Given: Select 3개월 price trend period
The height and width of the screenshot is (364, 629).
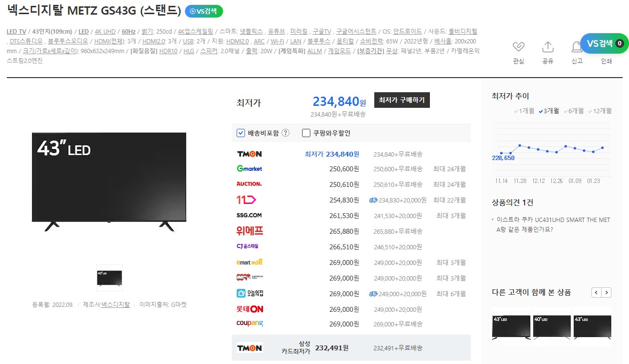Looking at the screenshot, I should (549, 111).
